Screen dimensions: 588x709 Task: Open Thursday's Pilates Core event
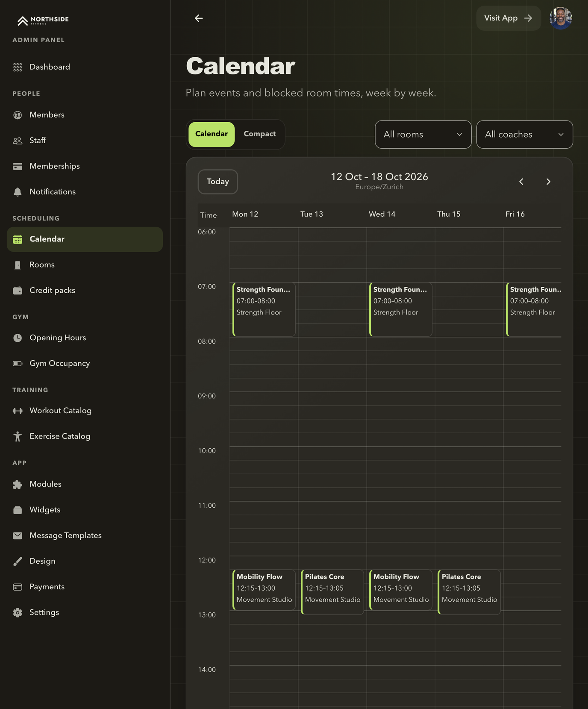tap(469, 592)
